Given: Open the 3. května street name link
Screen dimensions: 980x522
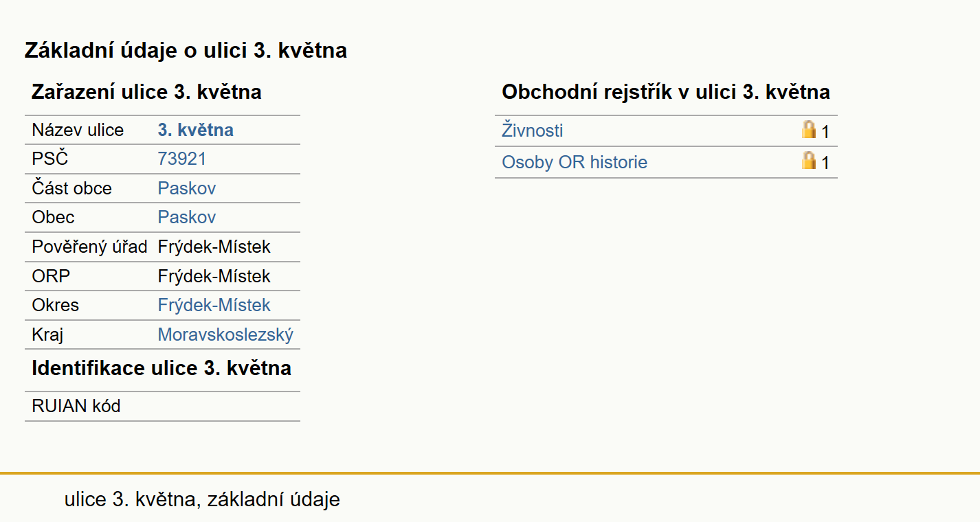Looking at the screenshot, I should click(x=196, y=130).
